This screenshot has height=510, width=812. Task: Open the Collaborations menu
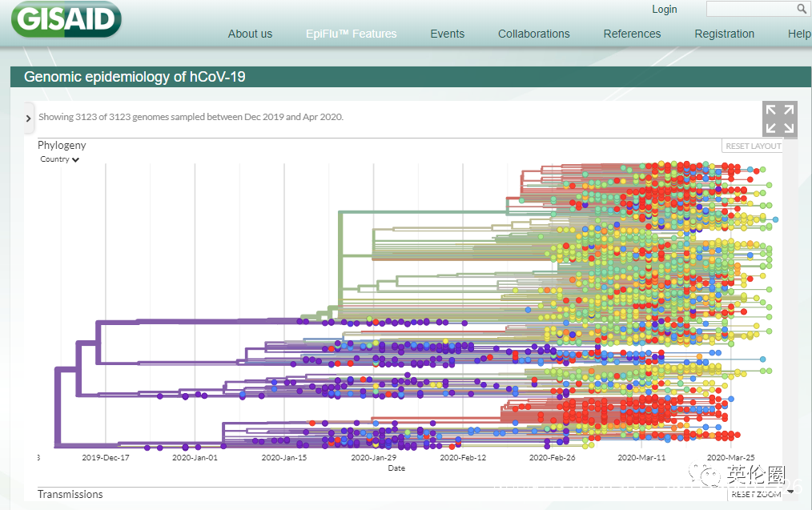[x=533, y=34]
